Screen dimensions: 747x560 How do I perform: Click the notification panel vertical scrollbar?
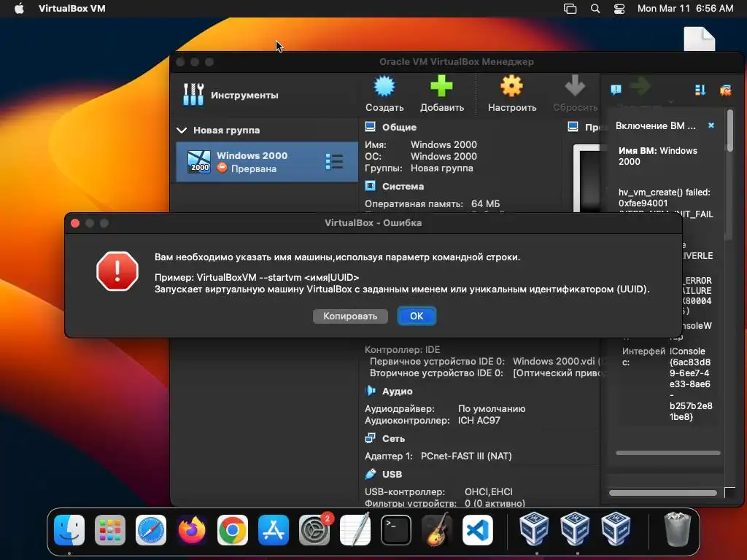click(729, 131)
